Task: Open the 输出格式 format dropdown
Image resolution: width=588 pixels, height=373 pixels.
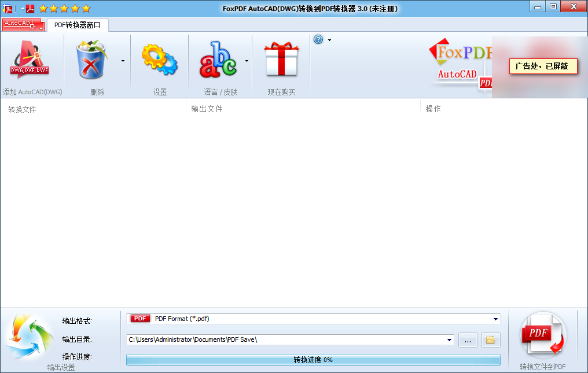Action: 495,318
